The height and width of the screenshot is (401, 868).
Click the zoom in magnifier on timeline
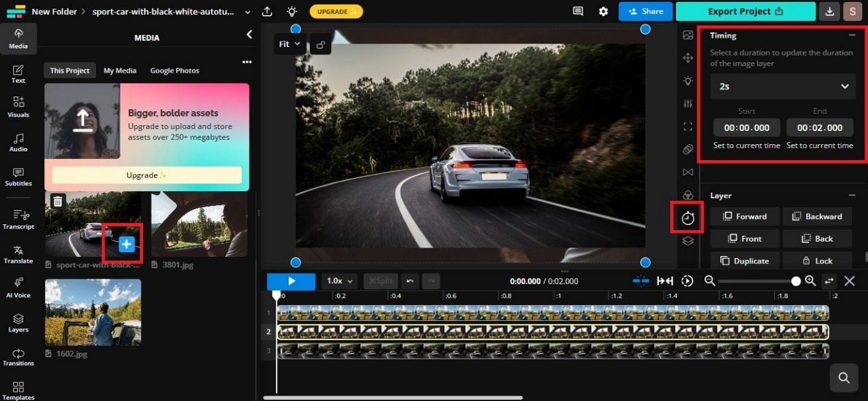(810, 281)
